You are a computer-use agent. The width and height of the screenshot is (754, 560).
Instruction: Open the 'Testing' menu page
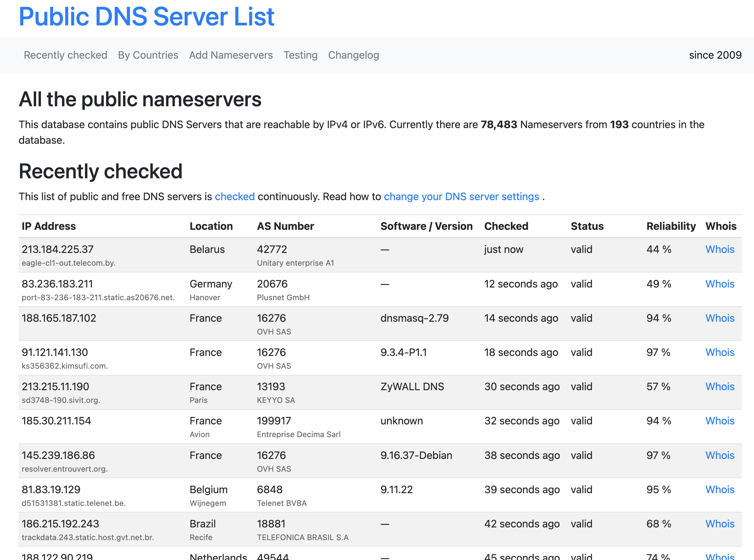(x=300, y=55)
